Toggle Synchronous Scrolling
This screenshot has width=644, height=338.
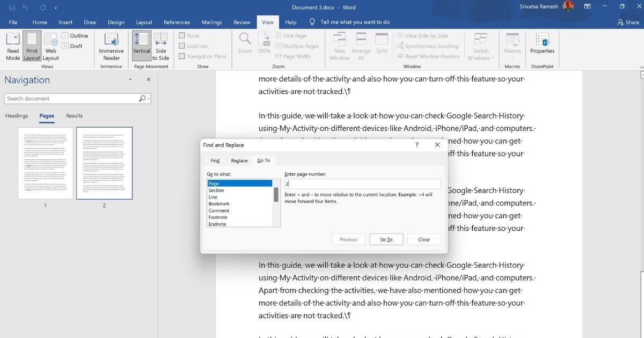coord(428,46)
